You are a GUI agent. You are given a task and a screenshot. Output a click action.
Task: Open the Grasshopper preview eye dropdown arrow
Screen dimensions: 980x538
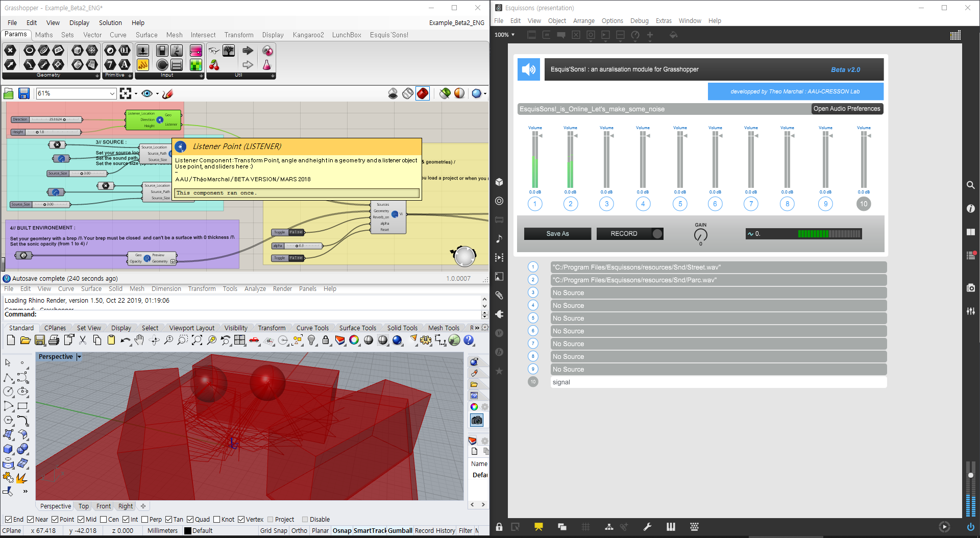point(157,93)
